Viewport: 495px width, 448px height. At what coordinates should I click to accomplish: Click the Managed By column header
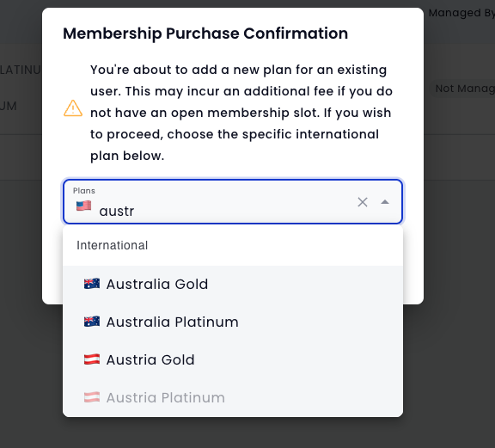[x=461, y=13]
